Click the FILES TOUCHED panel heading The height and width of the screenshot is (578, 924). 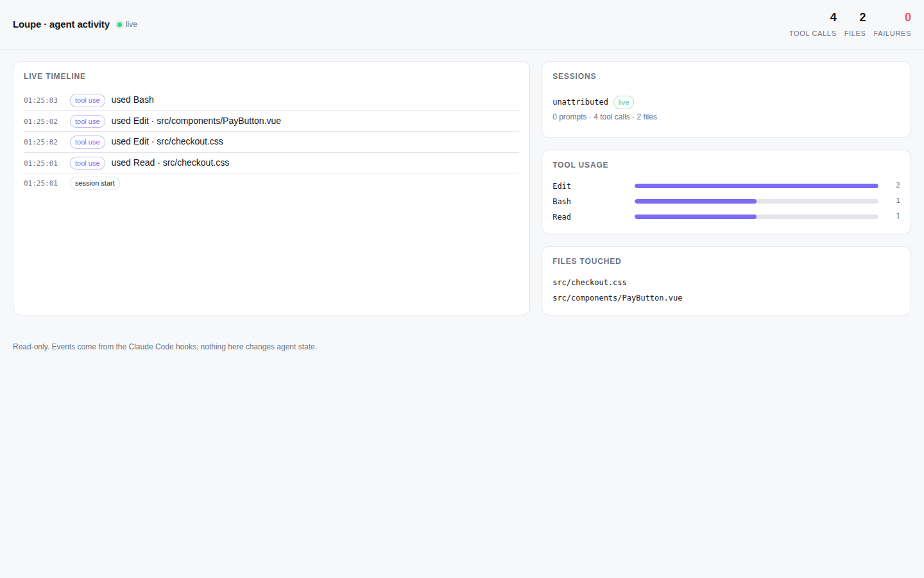click(586, 261)
